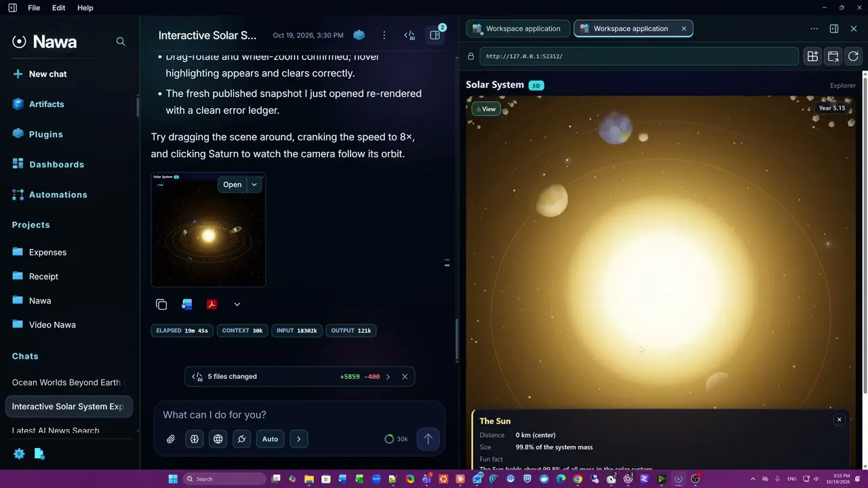The width and height of the screenshot is (868, 488).
Task: Copy the response with the copy icon
Action: coord(161,304)
